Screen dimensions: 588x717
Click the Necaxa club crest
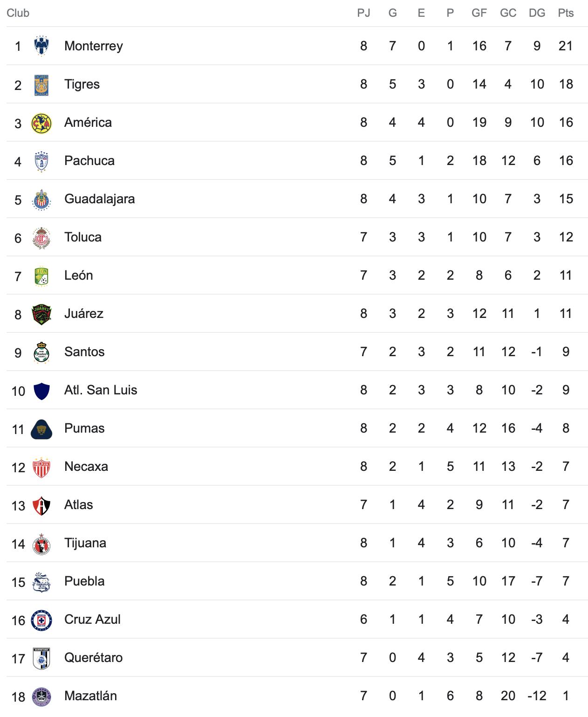point(41,467)
